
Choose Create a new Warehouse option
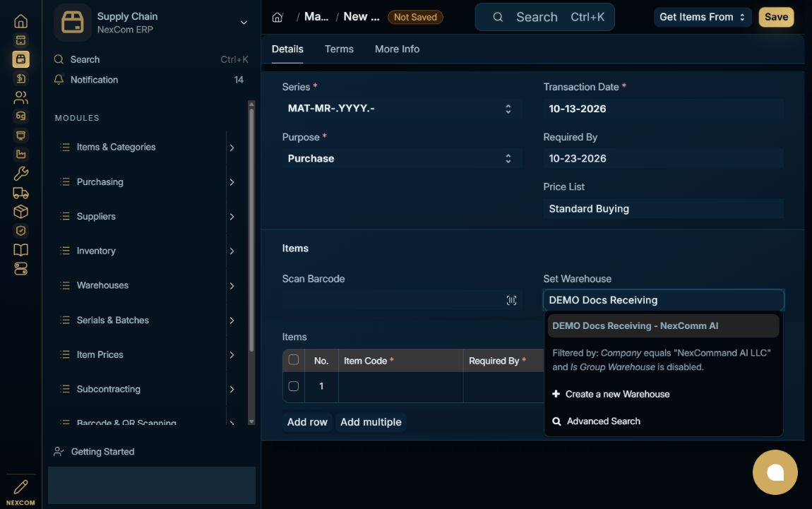(x=664, y=394)
